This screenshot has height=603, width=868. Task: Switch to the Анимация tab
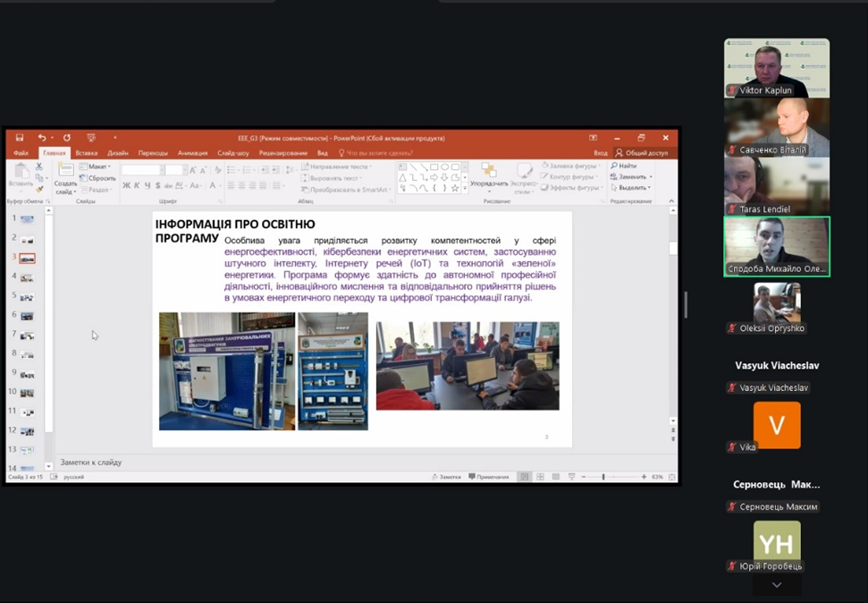192,153
